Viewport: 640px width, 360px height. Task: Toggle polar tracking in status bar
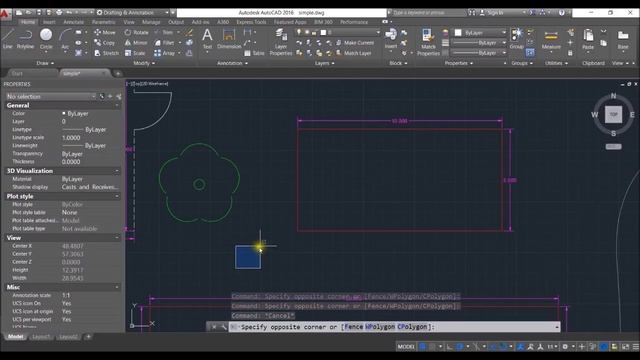click(x=460, y=347)
